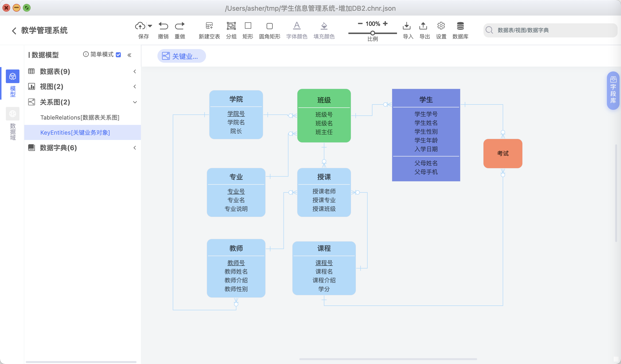Click the canvas horizontal scrollbar
This screenshot has width=621, height=364.
[x=388, y=359]
